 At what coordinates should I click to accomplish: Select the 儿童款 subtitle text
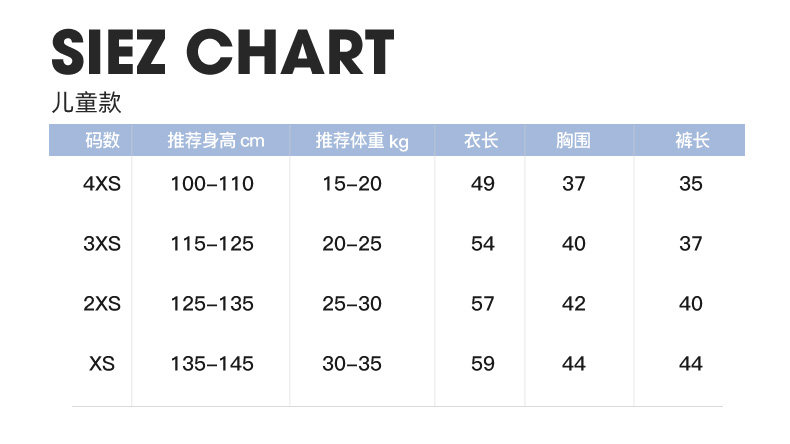coord(86,102)
